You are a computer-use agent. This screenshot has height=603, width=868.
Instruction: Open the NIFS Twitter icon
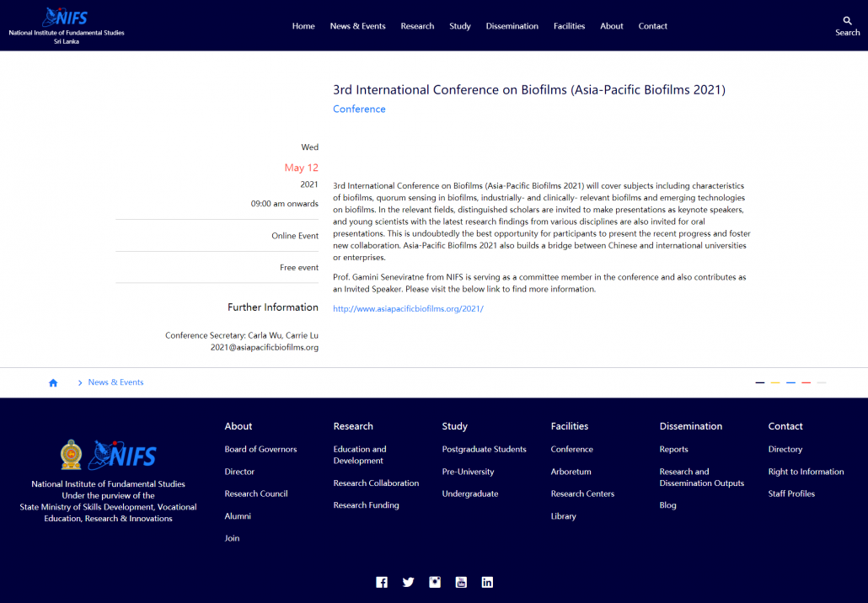click(408, 582)
